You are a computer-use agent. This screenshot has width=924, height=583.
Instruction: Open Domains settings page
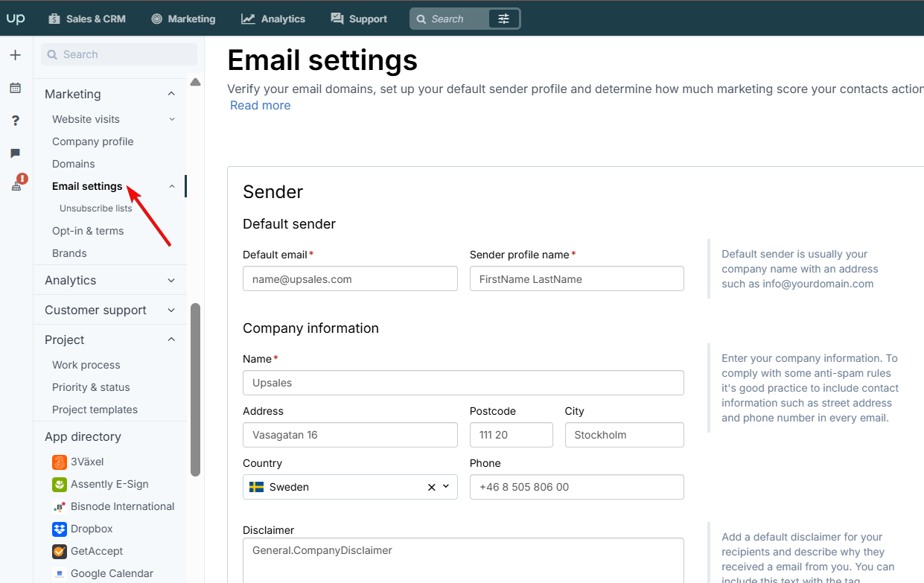point(74,164)
